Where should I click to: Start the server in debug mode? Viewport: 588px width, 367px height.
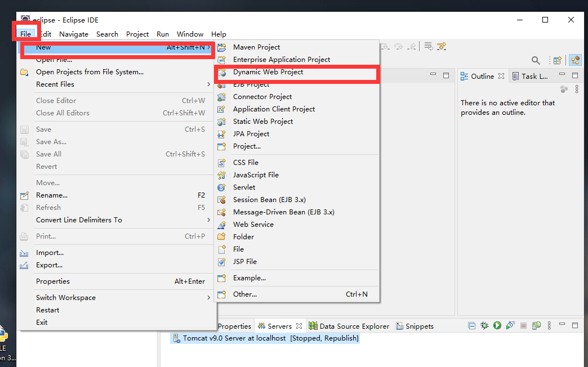(484, 325)
